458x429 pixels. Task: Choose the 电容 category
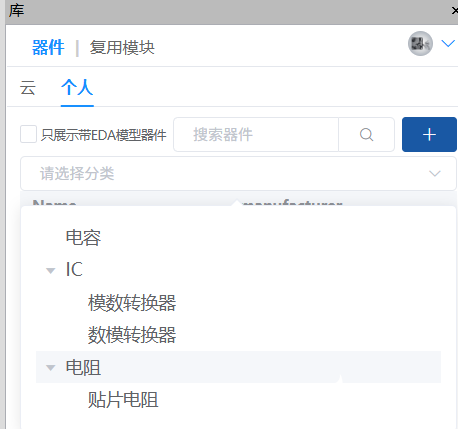[83, 238]
